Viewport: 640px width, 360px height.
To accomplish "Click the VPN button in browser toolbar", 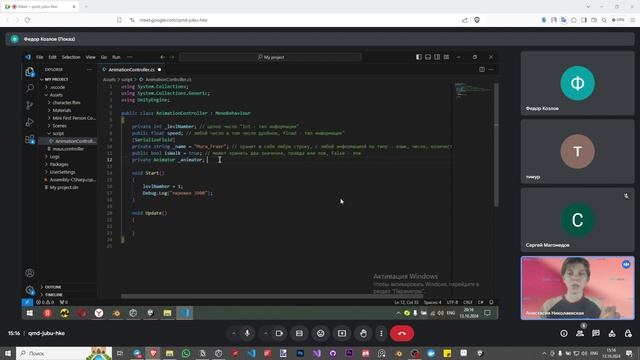I will [618, 20].
